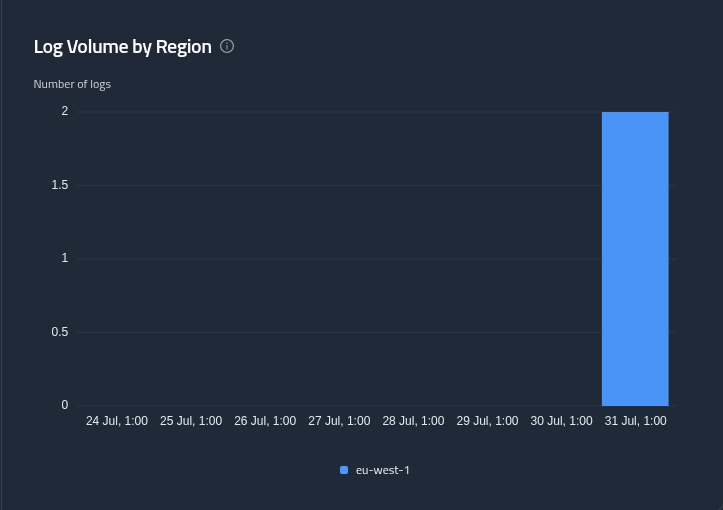This screenshot has width=723, height=510.
Task: Select the 30 Jul, 1:00 axis label
Action: [x=561, y=421]
